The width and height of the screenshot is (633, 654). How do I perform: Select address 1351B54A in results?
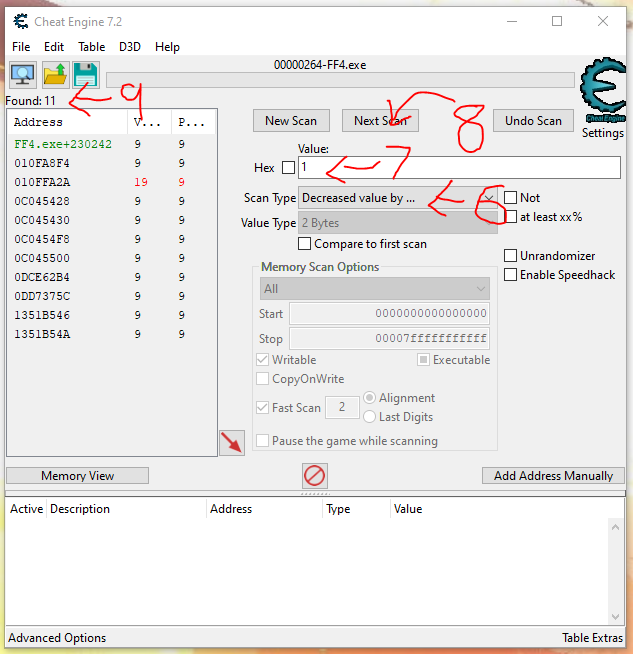coord(112,334)
